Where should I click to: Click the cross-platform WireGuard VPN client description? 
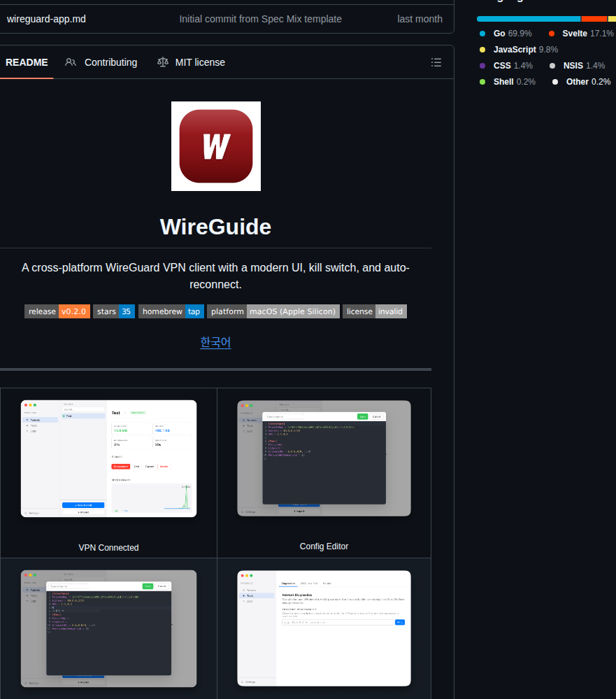(215, 276)
